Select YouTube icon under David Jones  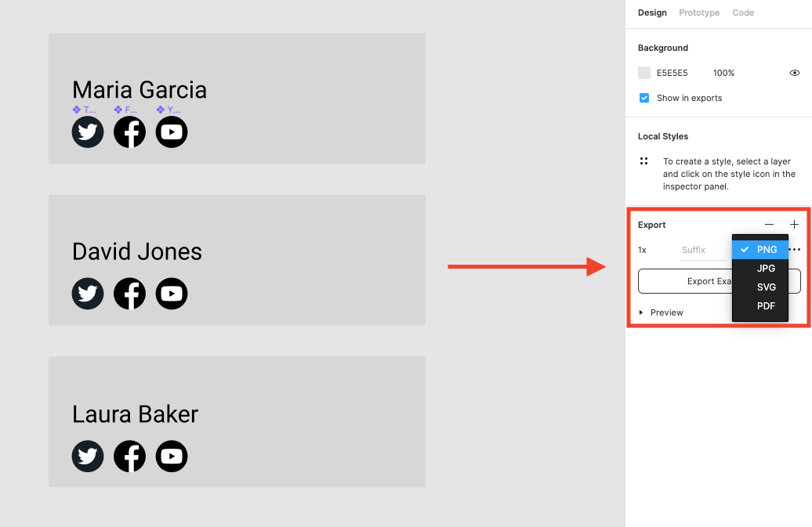pyautogui.click(x=172, y=294)
